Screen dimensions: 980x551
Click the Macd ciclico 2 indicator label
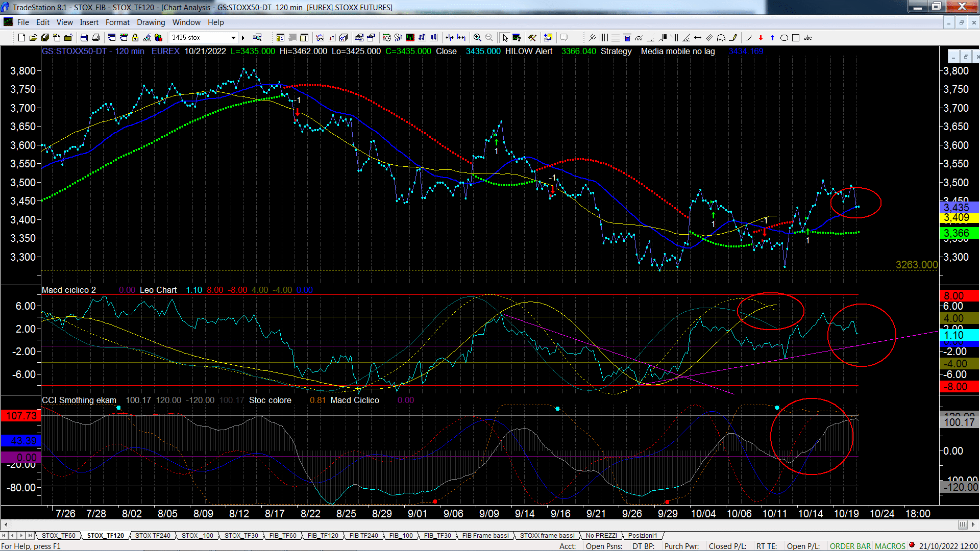click(69, 290)
